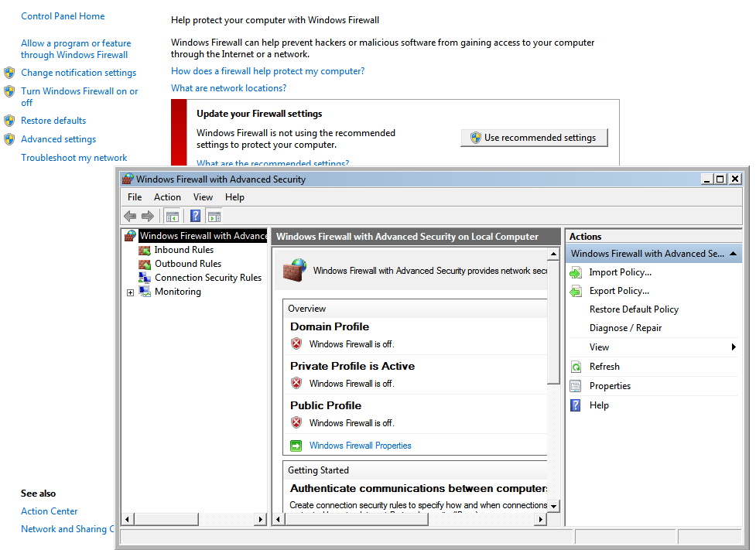Open the View submenu arrow in Actions
This screenshot has height=550, width=756.
(x=734, y=347)
